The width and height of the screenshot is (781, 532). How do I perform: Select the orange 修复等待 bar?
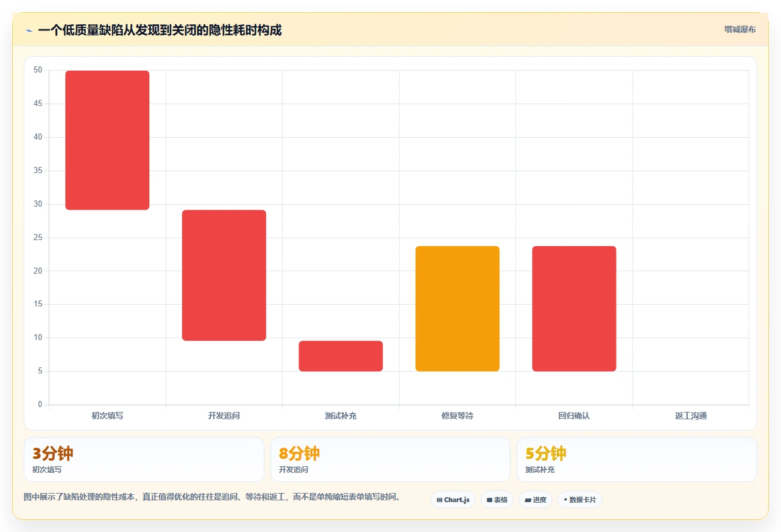tap(458, 308)
